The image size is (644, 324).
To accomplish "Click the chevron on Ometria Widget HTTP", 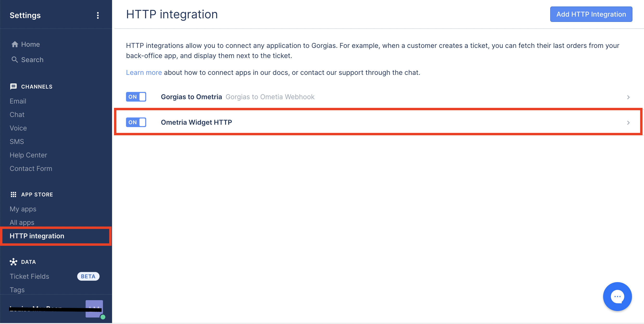I will [628, 123].
